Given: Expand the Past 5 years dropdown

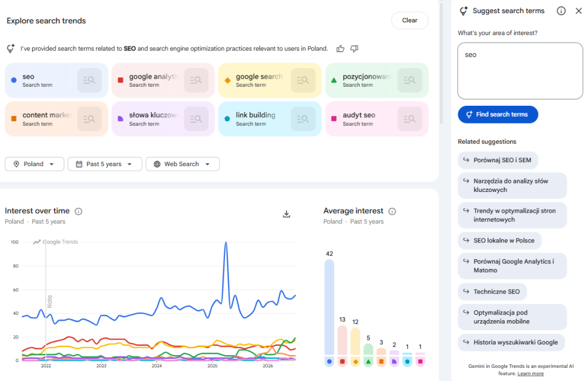Looking at the screenshot, I should [105, 164].
